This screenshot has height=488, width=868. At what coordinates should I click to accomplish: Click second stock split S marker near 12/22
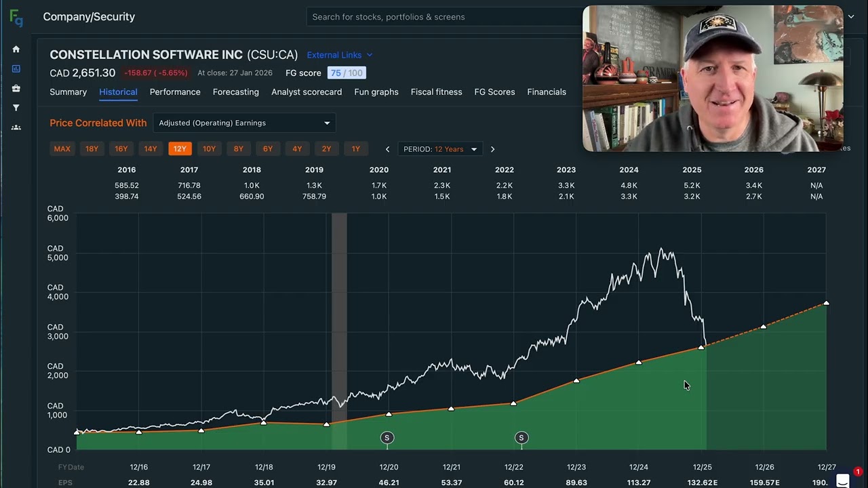(521, 438)
